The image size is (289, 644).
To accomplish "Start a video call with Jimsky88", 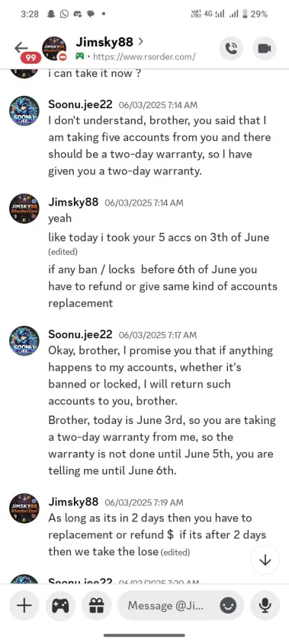I will click(264, 49).
